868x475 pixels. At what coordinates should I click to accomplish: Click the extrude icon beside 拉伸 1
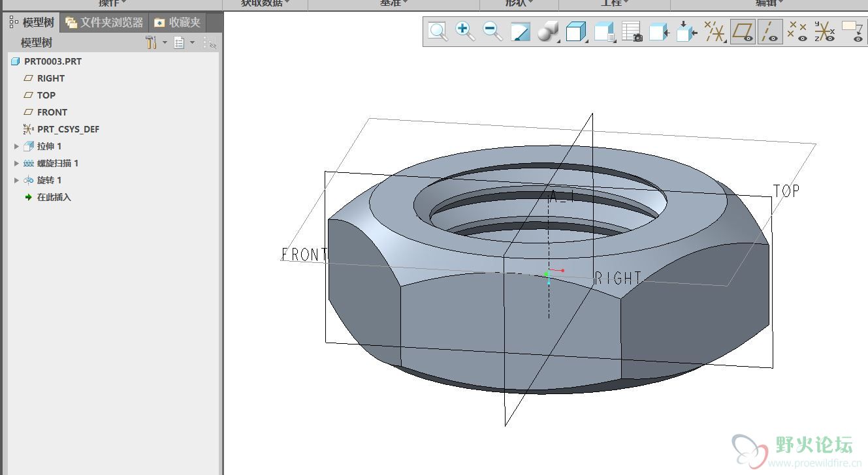(x=28, y=146)
